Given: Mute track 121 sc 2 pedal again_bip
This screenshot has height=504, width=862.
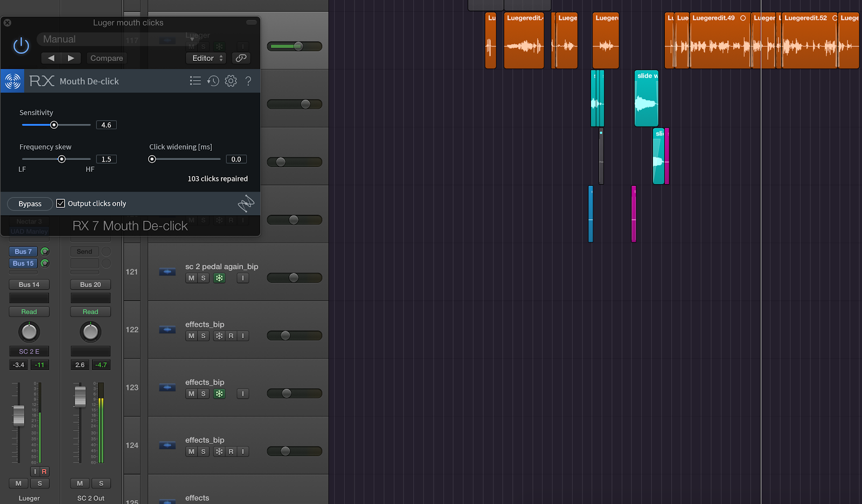Looking at the screenshot, I should click(191, 278).
